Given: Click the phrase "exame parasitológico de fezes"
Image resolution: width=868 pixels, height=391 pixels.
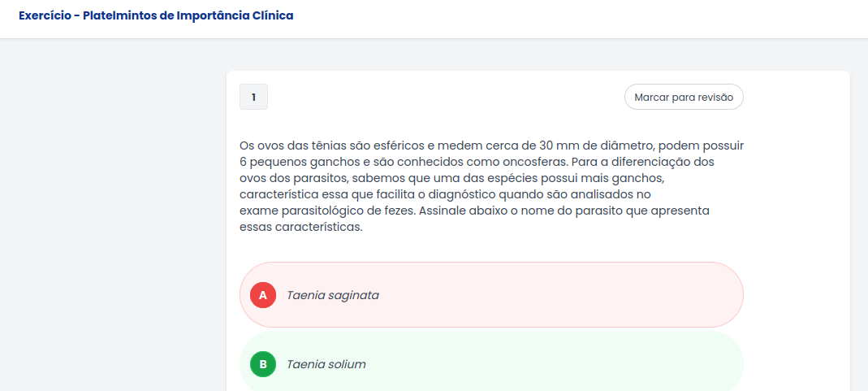Looking at the screenshot, I should [326, 211].
